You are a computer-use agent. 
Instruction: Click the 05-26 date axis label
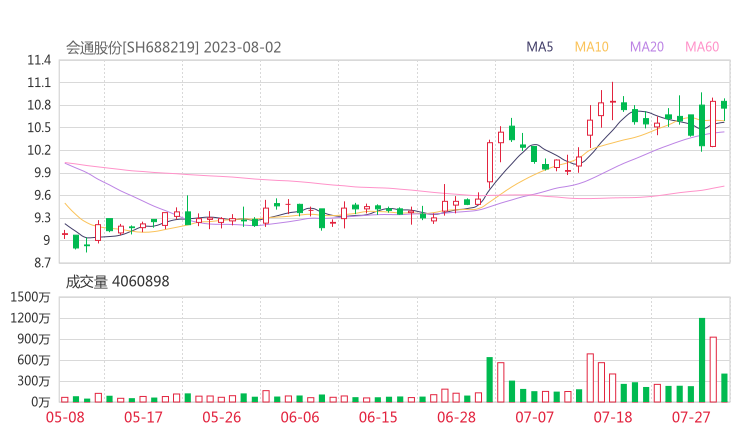tap(221, 417)
